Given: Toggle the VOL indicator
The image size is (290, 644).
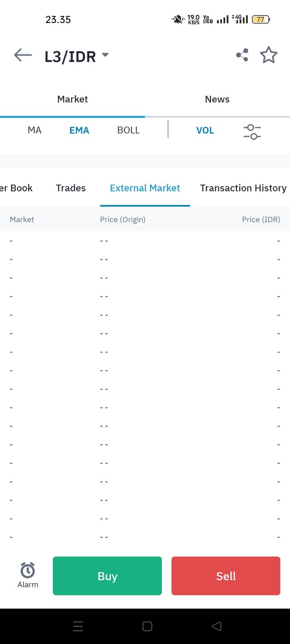Looking at the screenshot, I should click(205, 130).
